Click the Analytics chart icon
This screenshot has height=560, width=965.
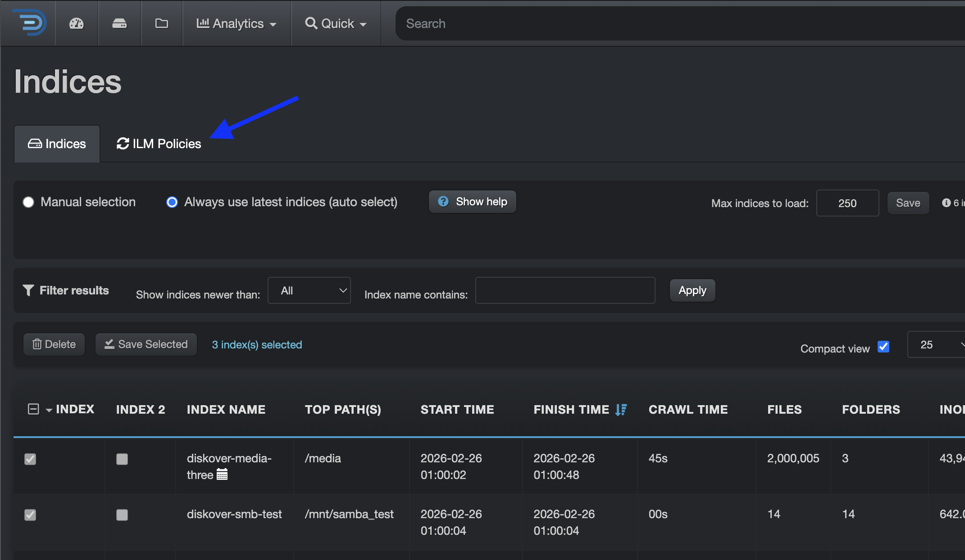pyautogui.click(x=203, y=23)
